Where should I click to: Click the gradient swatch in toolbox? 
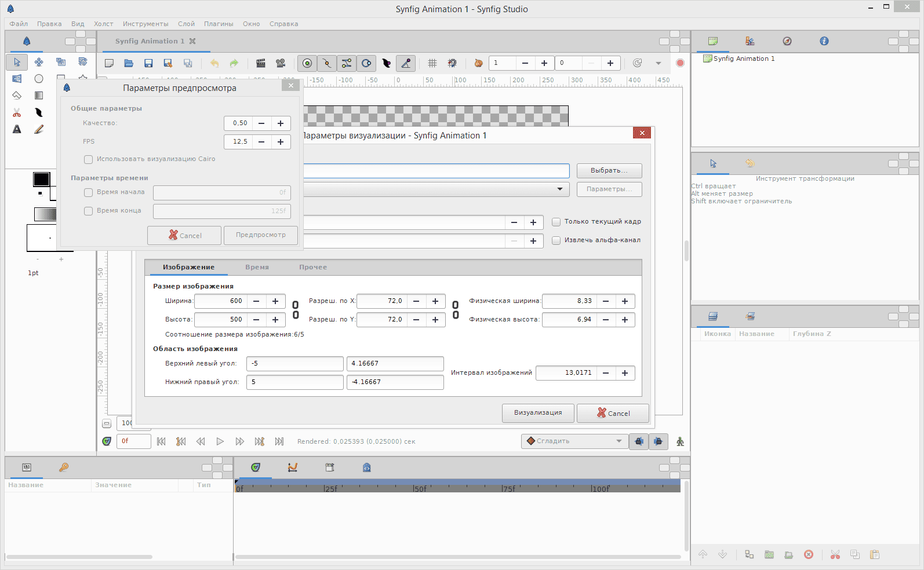(x=46, y=214)
